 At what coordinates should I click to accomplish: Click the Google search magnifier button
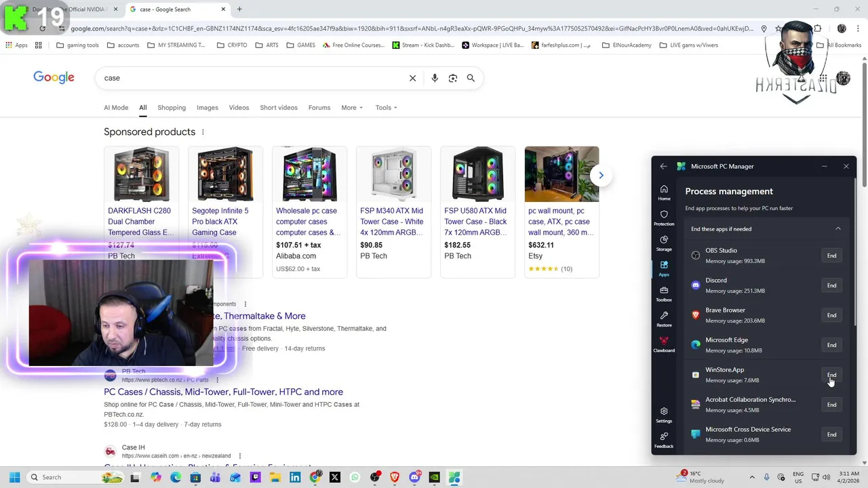pyautogui.click(x=471, y=78)
